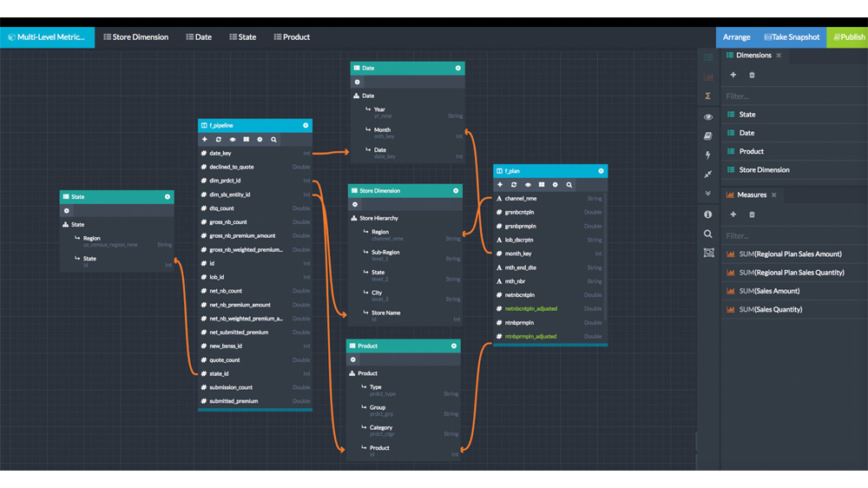Image resolution: width=868 pixels, height=488 pixels.
Task: Click the grid layout icon in f_pipeline toolbar
Action: pyautogui.click(x=247, y=139)
